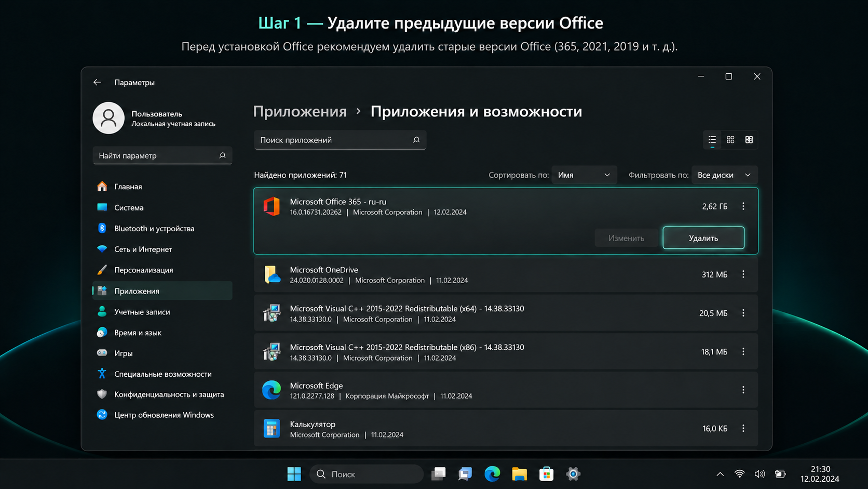Click the Find a setting search field
This screenshot has width=868, height=489.
(x=162, y=155)
